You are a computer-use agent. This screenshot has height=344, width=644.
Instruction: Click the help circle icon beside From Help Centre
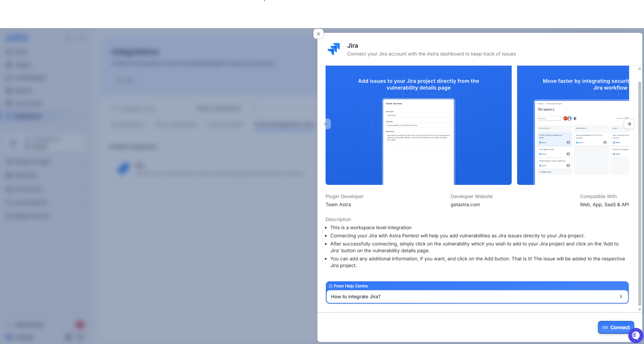[331, 286]
